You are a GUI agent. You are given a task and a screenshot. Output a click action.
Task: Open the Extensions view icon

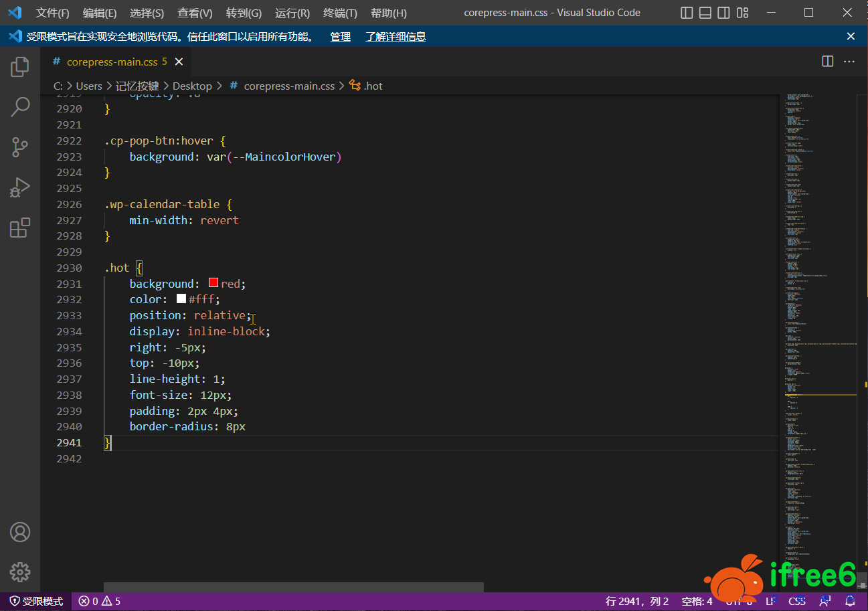tap(20, 228)
